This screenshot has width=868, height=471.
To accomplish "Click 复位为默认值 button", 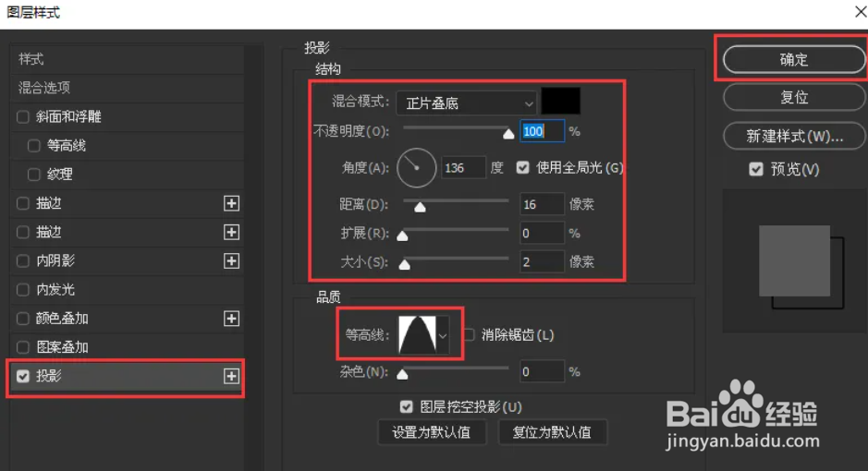I will point(552,432).
